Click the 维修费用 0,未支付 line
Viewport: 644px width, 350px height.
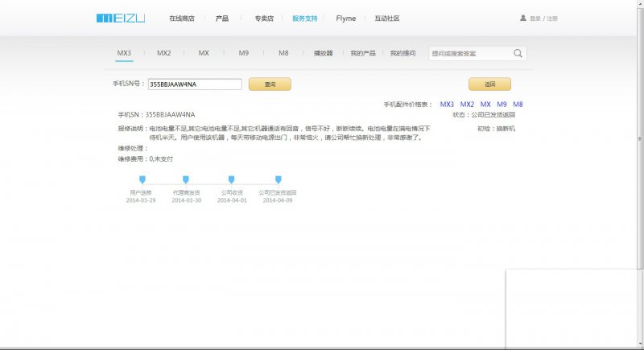146,159
